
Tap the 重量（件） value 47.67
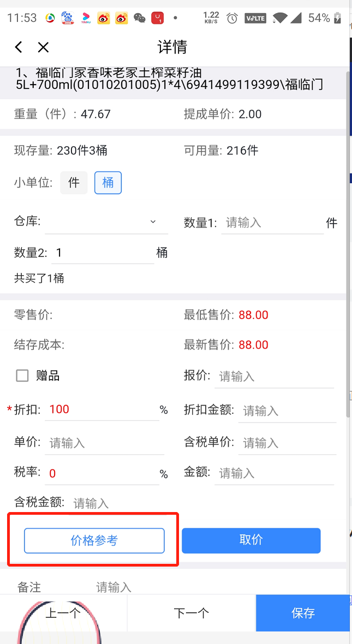click(x=96, y=114)
